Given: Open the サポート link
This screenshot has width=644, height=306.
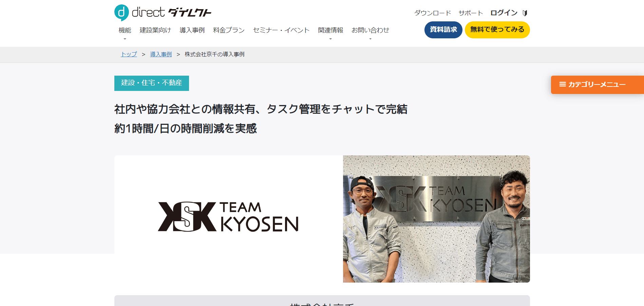Looking at the screenshot, I should click(x=471, y=13).
